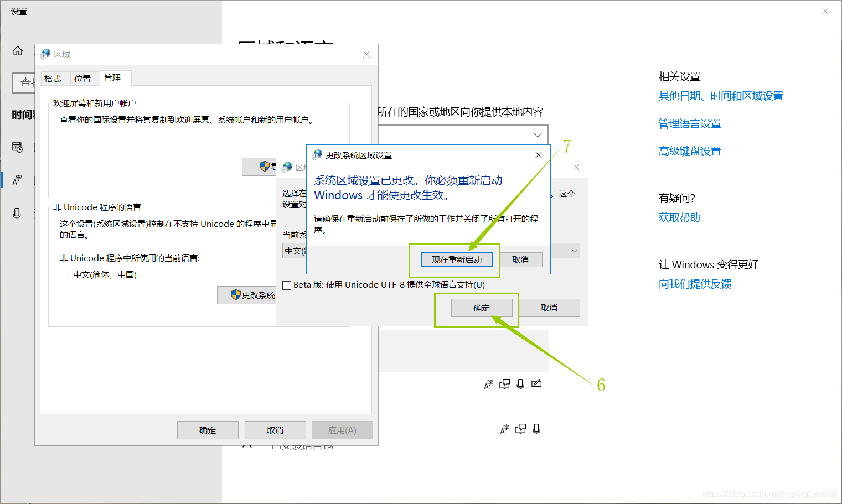
Task: Click the copy settings shield button
Action: (x=259, y=167)
